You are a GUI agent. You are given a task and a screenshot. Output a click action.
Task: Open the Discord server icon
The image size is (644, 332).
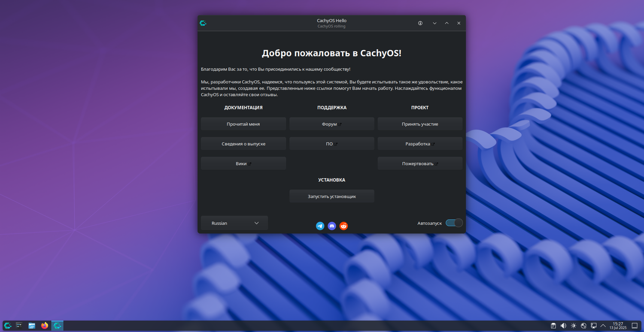tap(332, 226)
